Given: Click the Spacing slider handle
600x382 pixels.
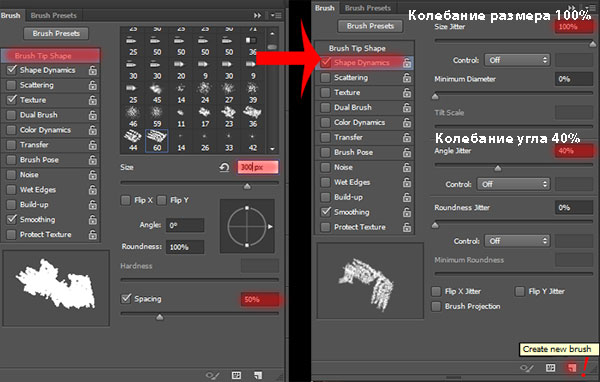Looking at the screenshot, I should coord(160,317).
